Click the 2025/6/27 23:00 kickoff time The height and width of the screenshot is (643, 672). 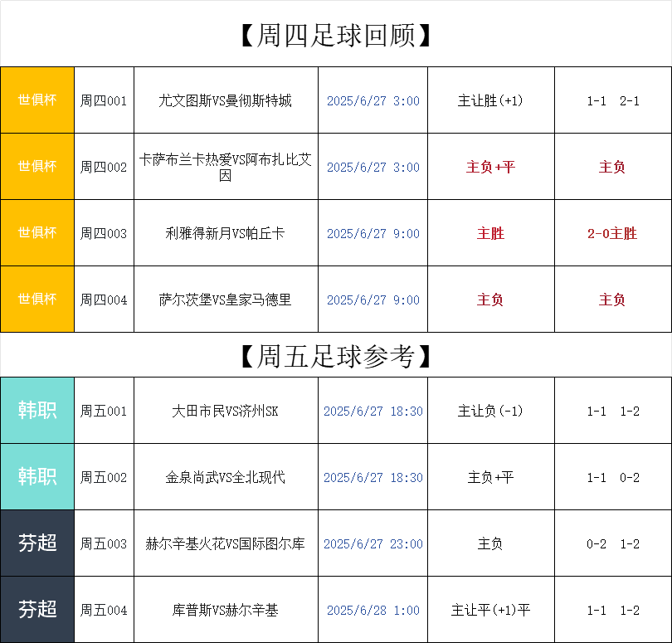373,543
